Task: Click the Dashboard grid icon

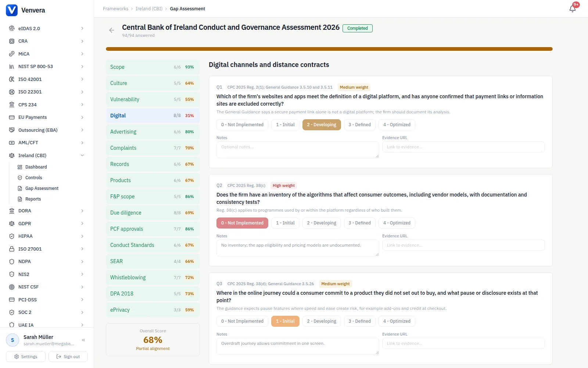Action: [20, 167]
